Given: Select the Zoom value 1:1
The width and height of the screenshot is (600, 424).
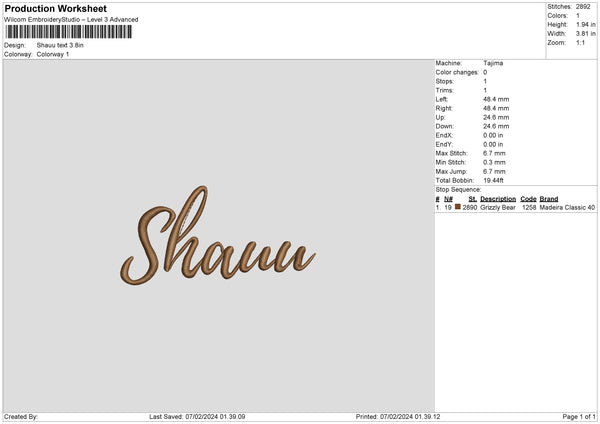Looking at the screenshot, I should coord(580,42).
